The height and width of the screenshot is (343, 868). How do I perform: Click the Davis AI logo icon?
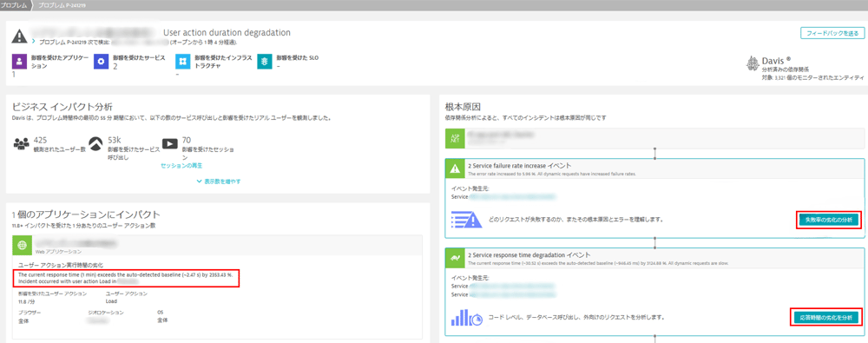(x=753, y=63)
